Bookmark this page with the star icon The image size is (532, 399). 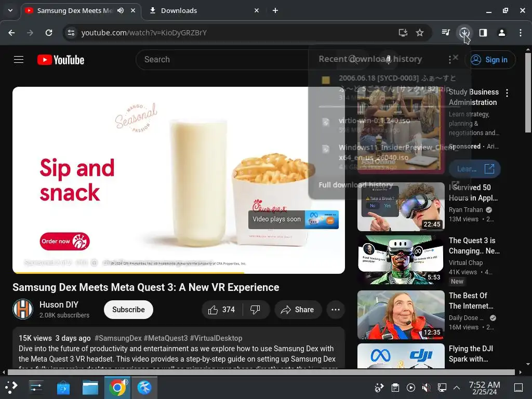(x=420, y=33)
